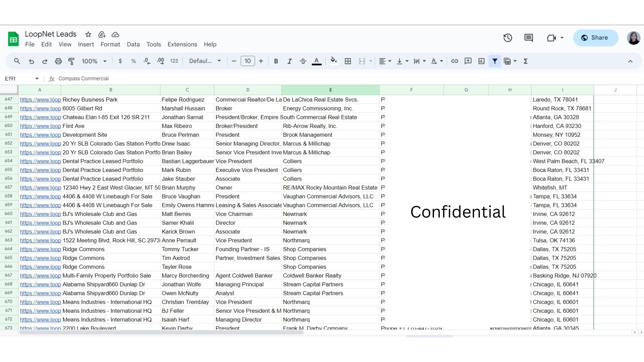Click the paint format roller icon
The height and width of the screenshot is (362, 644).
71,61
